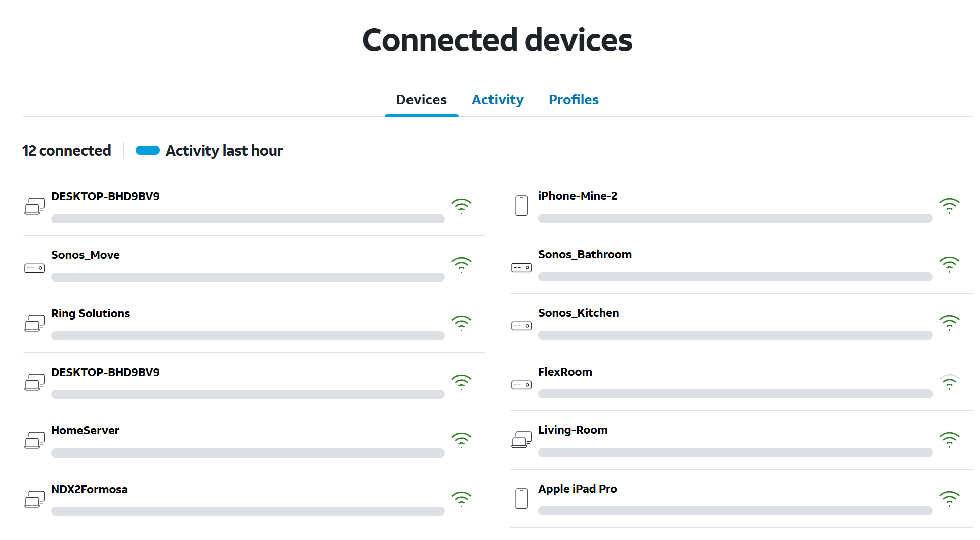Click the computer icon next to Living-Room
This screenshot has height=540, width=980.
click(x=521, y=440)
